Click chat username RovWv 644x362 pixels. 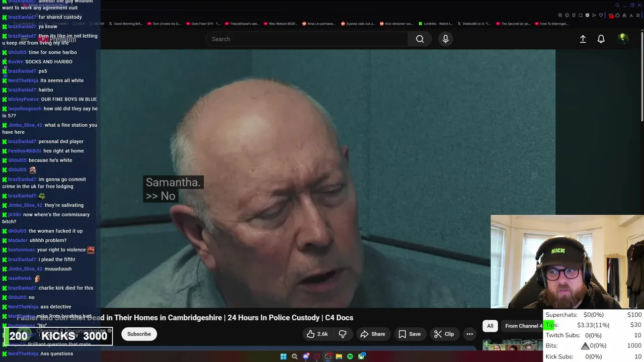pos(16,62)
